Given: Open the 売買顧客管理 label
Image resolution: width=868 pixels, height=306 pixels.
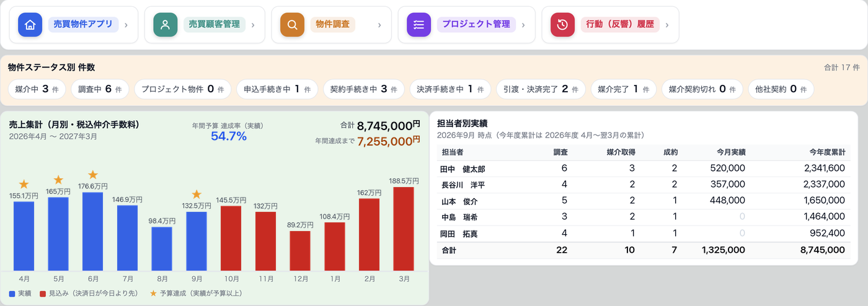Looking at the screenshot, I should (215, 25).
